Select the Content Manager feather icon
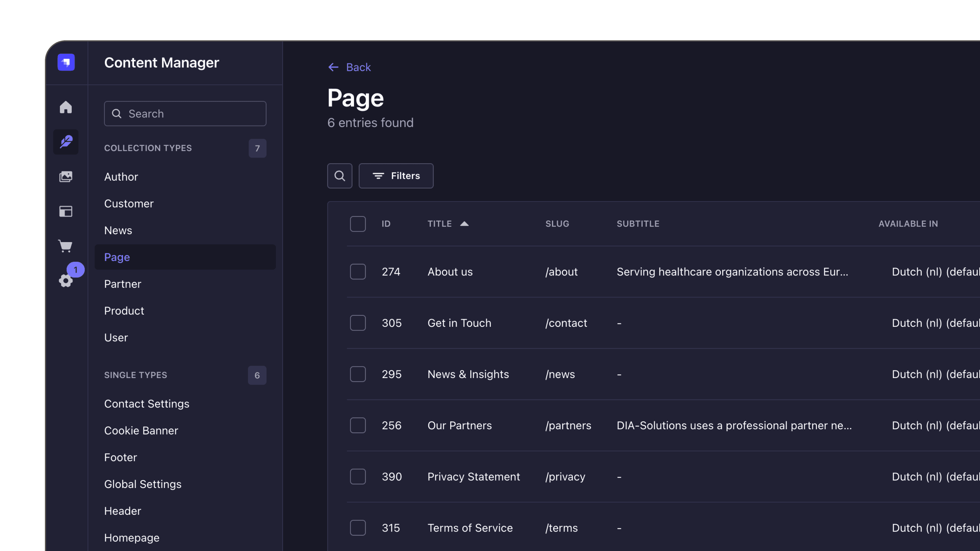This screenshot has height=551, width=980. click(x=65, y=142)
